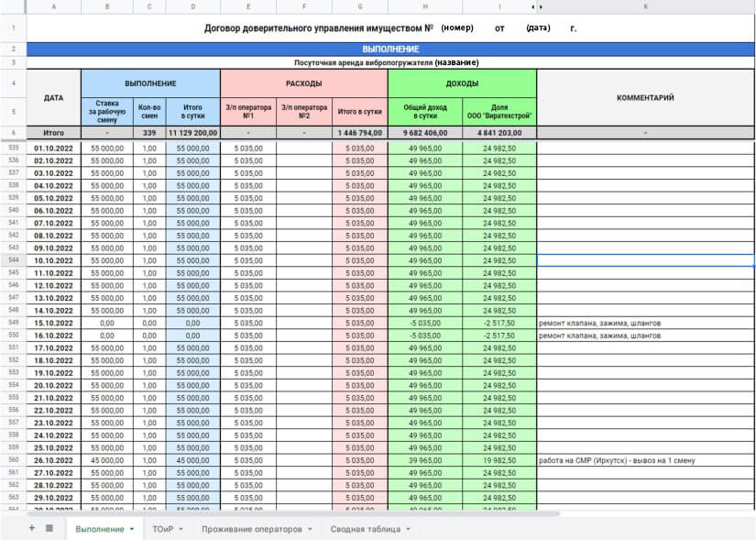
Task: Select the total income cell 9 682 406,00
Action: pyautogui.click(x=425, y=133)
